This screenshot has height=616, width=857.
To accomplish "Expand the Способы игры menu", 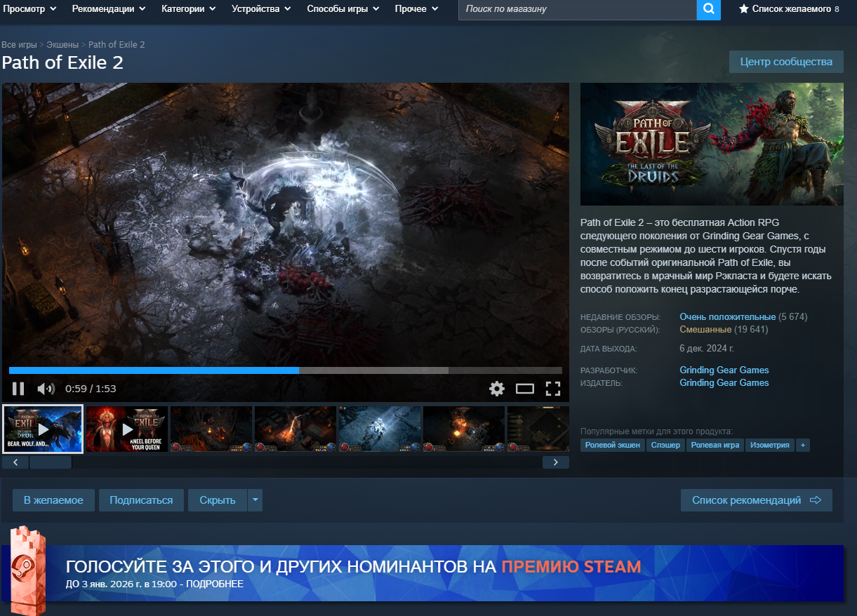I will (343, 9).
